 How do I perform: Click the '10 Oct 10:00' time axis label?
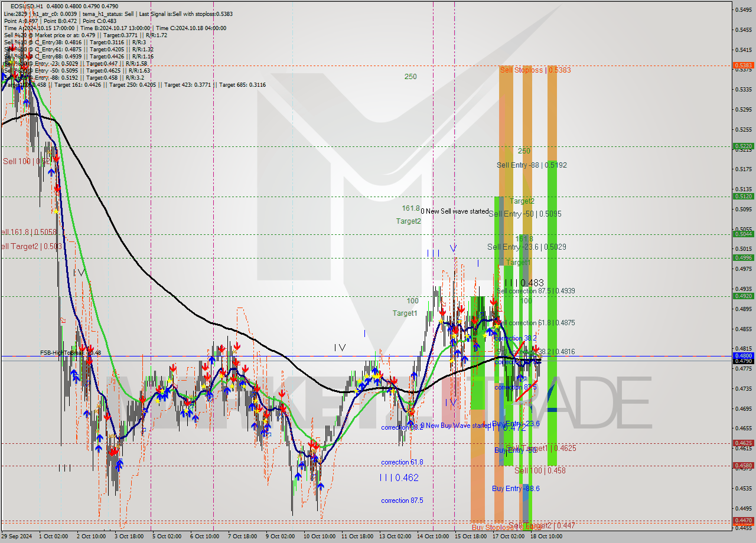point(318,537)
